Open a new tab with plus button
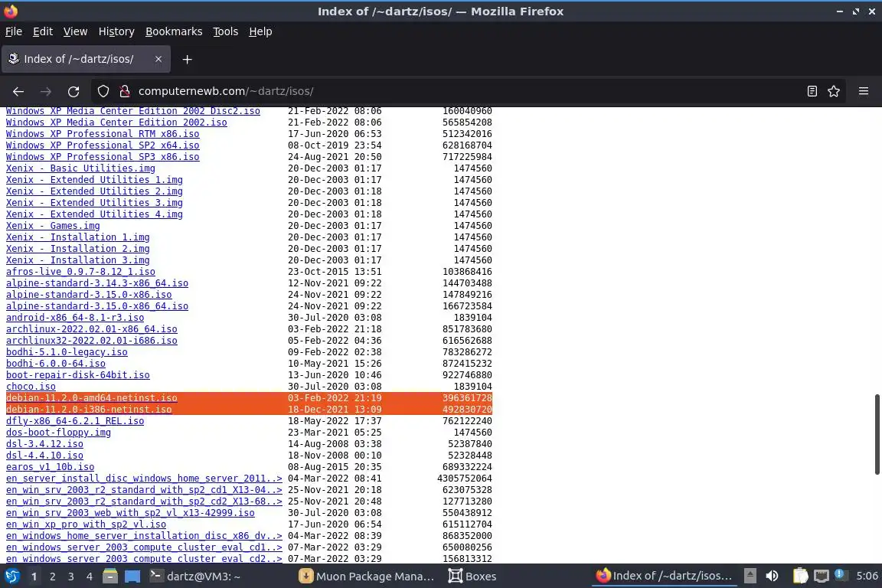The width and height of the screenshot is (882, 588). tap(188, 59)
